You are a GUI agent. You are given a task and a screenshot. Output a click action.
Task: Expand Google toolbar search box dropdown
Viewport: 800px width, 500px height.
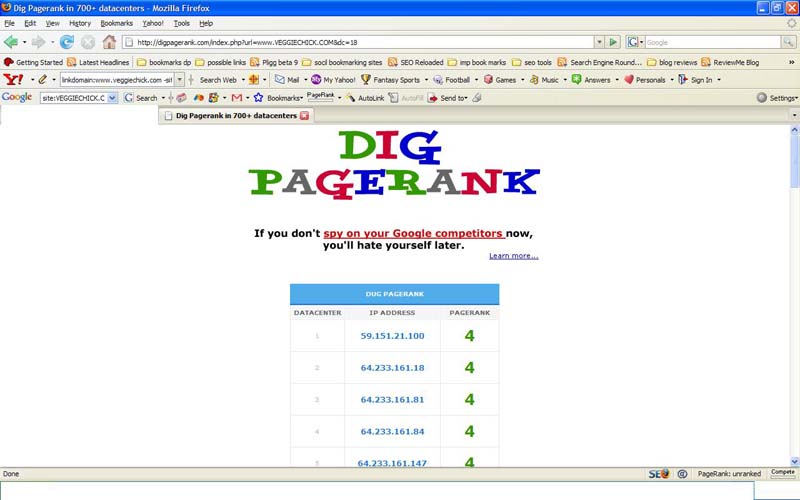(112, 97)
